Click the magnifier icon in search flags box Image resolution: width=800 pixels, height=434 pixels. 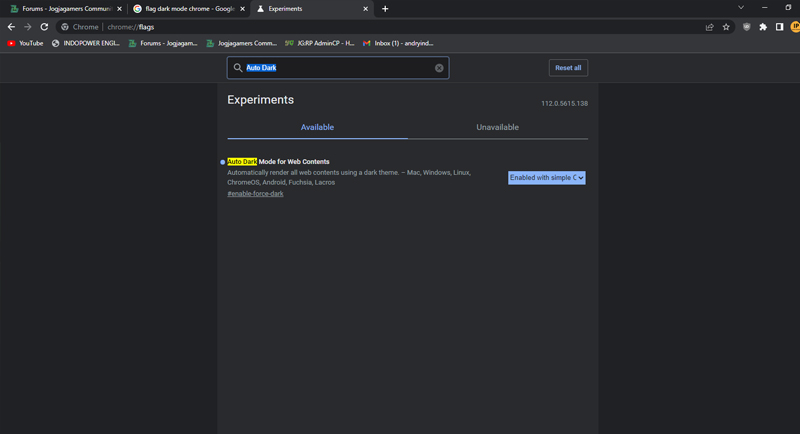pyautogui.click(x=238, y=68)
